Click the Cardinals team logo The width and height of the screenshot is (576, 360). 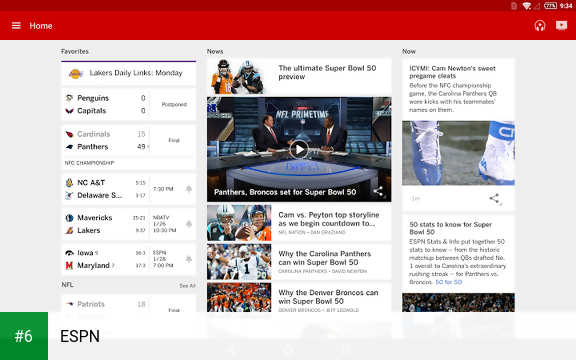tap(69, 134)
